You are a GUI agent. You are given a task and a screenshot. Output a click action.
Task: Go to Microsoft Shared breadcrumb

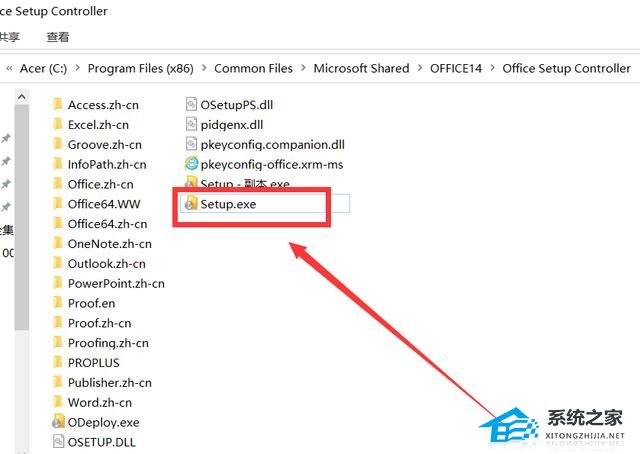pos(361,68)
